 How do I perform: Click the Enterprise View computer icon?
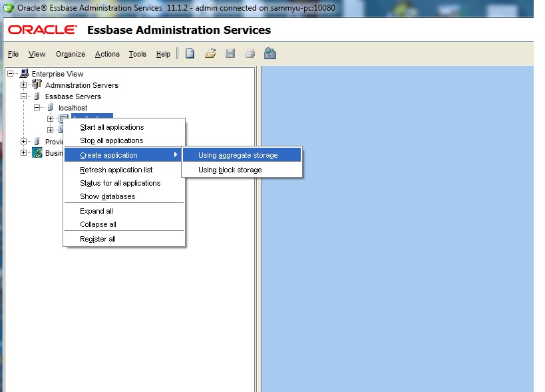pos(23,73)
